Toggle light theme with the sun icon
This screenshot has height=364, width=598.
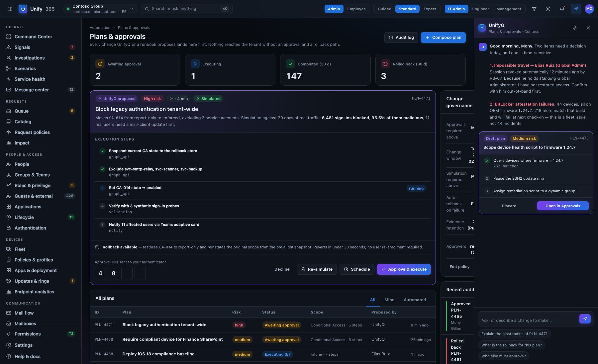(548, 9)
